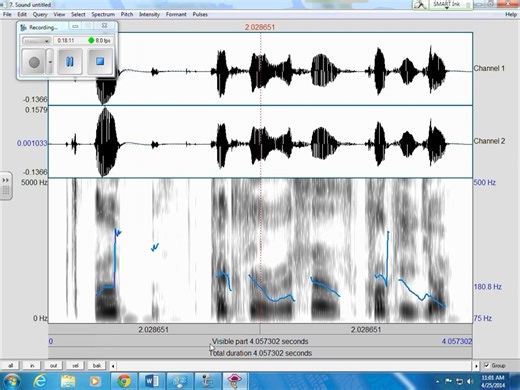
Task: Click the red cursor time 2.028651 at top
Action: (x=260, y=27)
